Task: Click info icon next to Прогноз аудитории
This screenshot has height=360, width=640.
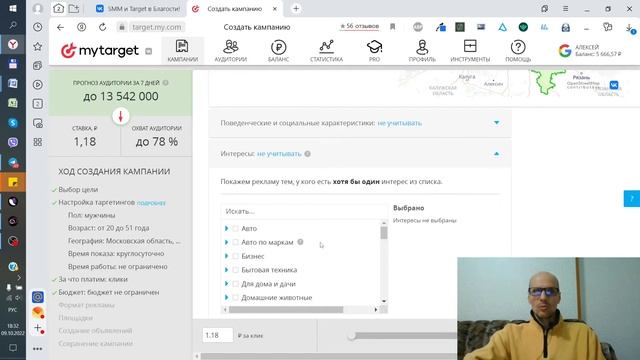Action: [x=165, y=83]
